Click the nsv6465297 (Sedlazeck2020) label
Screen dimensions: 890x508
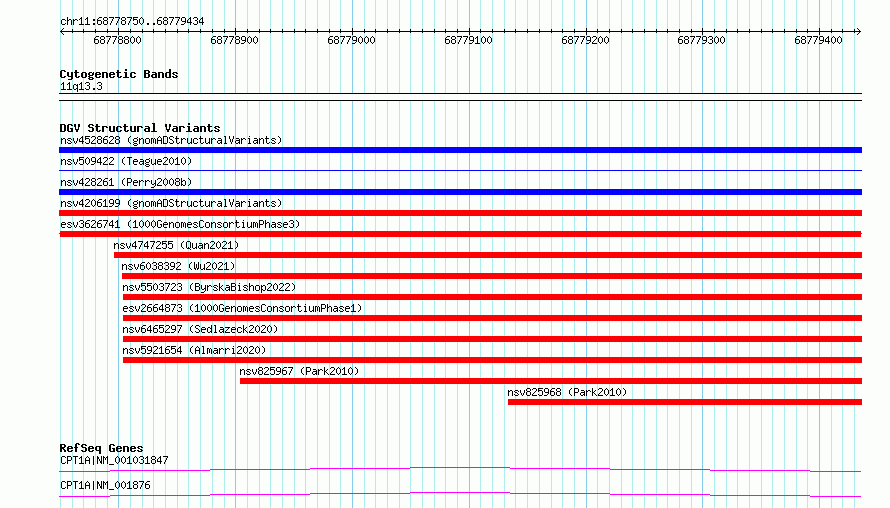click(x=200, y=329)
